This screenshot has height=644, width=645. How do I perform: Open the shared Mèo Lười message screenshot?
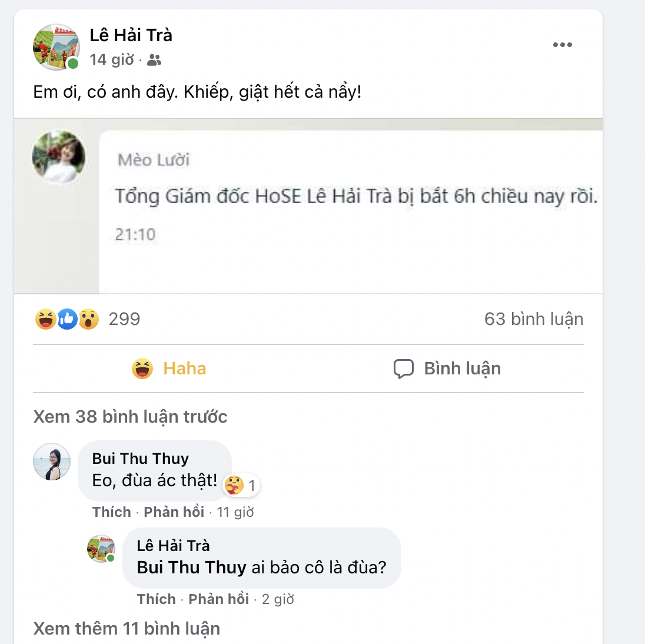308,206
